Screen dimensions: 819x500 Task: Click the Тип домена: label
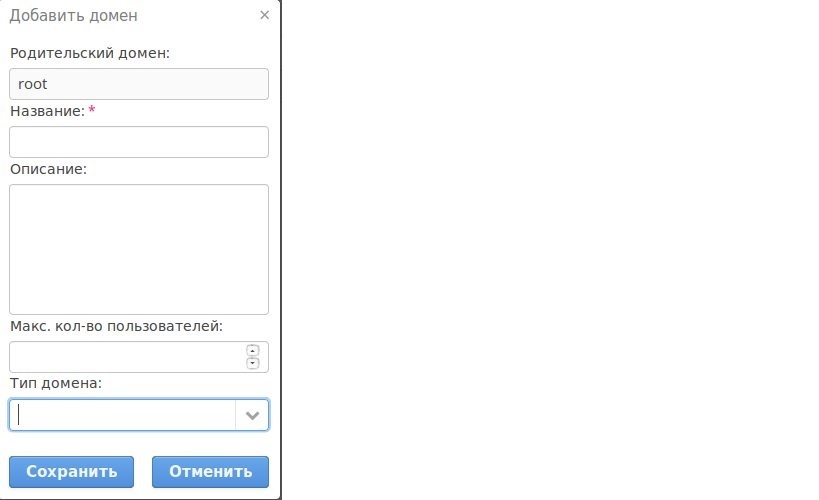coord(56,383)
